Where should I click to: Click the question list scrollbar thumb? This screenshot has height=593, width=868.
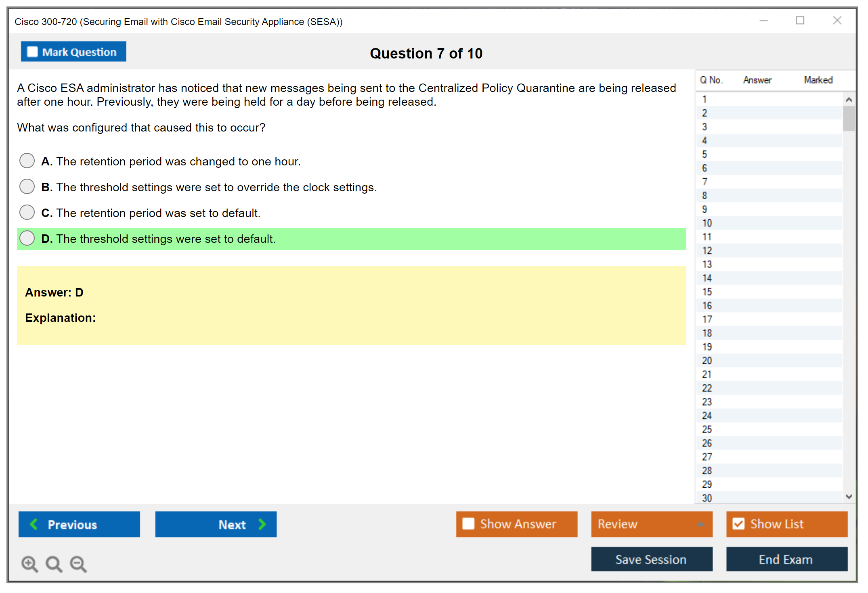click(x=849, y=118)
